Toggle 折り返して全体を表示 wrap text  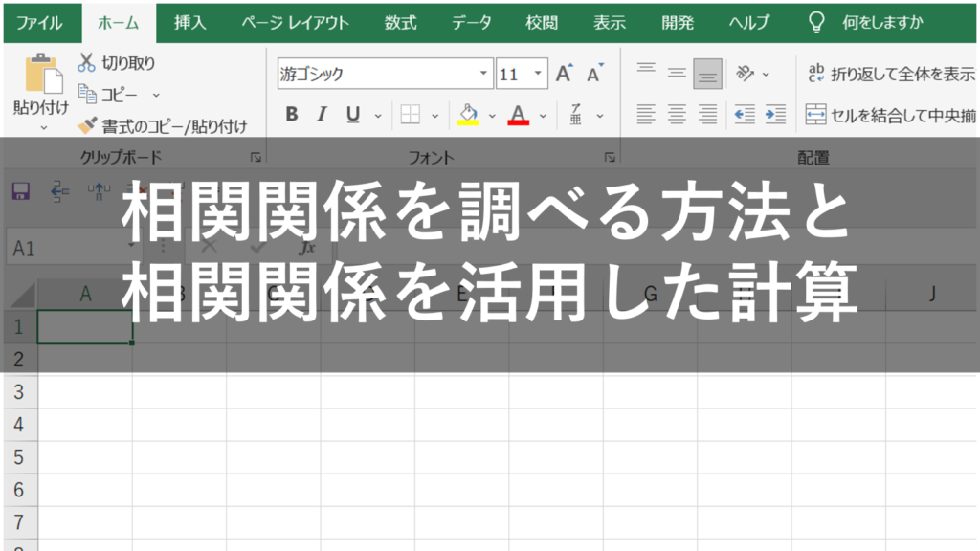[x=891, y=74]
